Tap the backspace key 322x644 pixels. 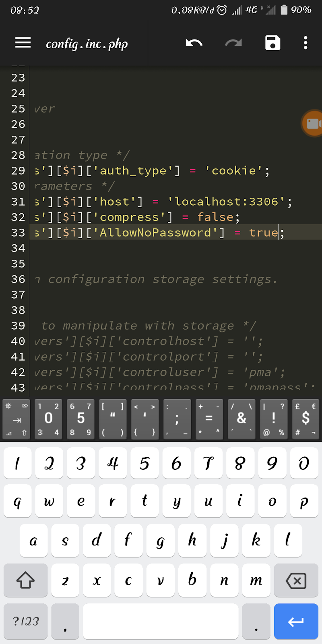(296, 580)
